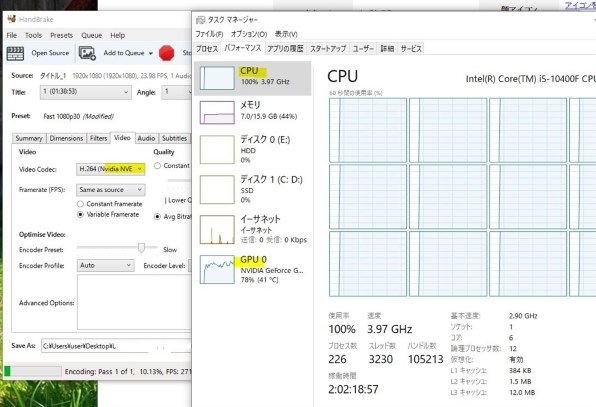Click the 2:02:18:57 uptime value

pos(353,390)
